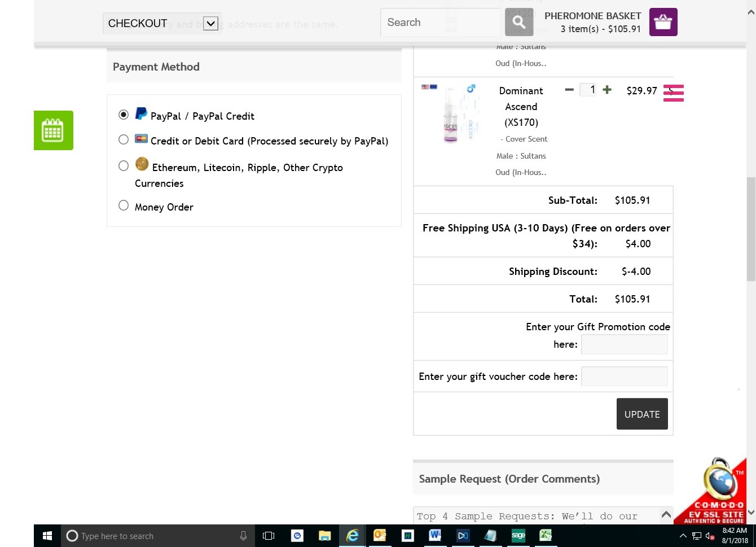
Task: Select Money Order payment method
Action: (124, 205)
